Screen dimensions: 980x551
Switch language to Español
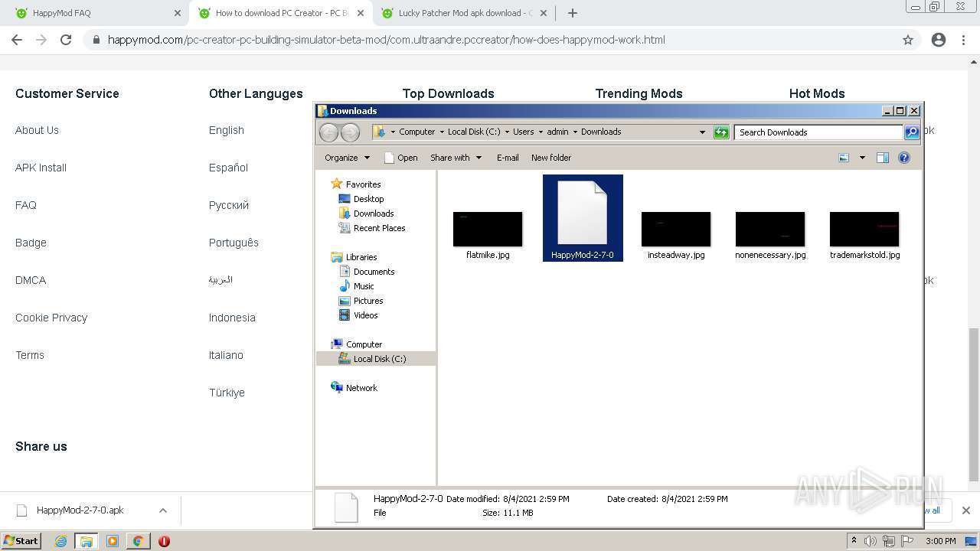pyautogui.click(x=228, y=168)
